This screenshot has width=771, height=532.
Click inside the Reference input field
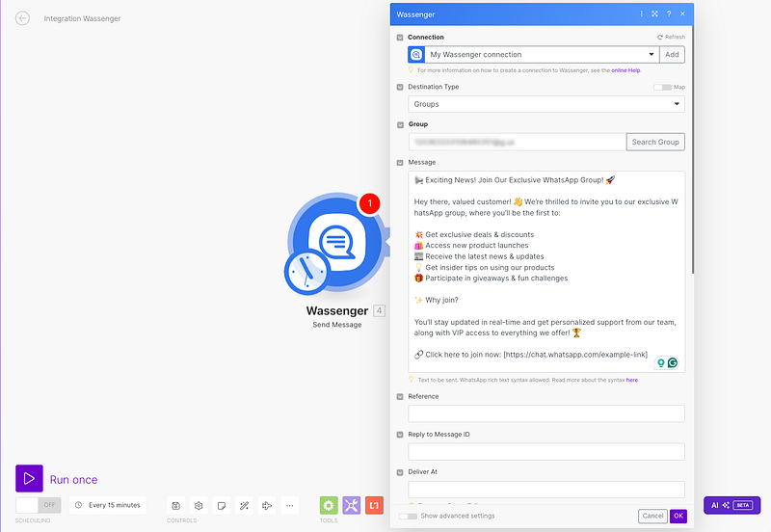546,413
